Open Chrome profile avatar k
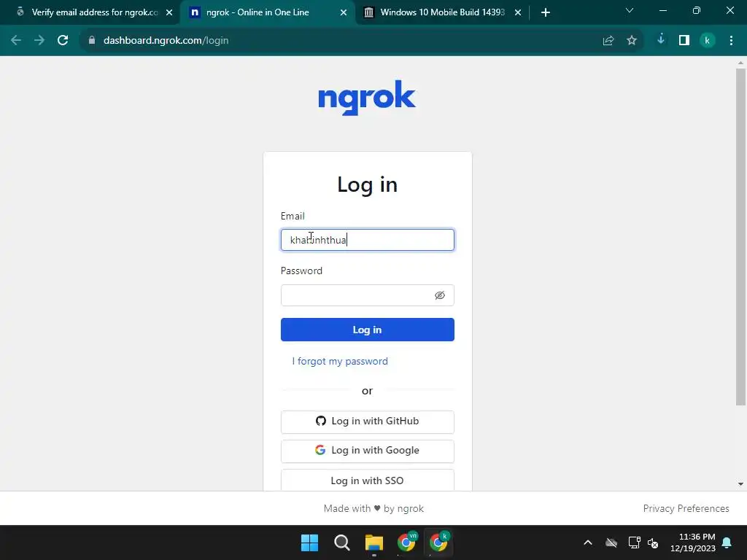Screen dimensions: 747x560 click(x=708, y=41)
